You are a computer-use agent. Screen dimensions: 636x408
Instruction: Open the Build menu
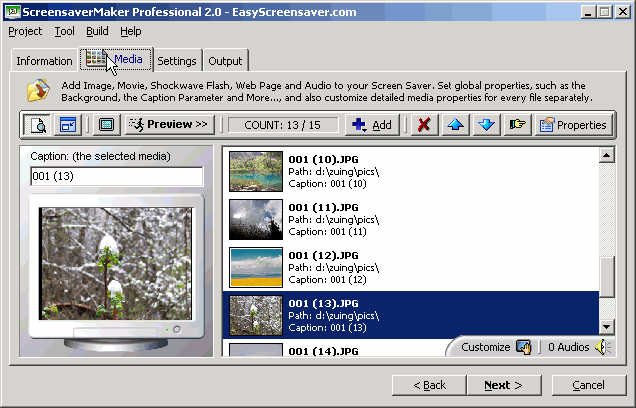pos(97,31)
